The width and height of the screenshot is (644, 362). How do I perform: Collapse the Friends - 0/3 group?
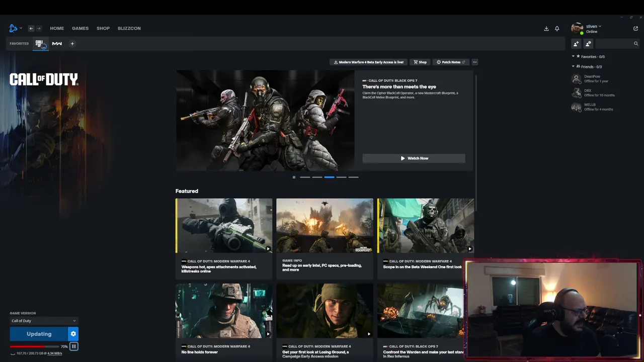573,66
